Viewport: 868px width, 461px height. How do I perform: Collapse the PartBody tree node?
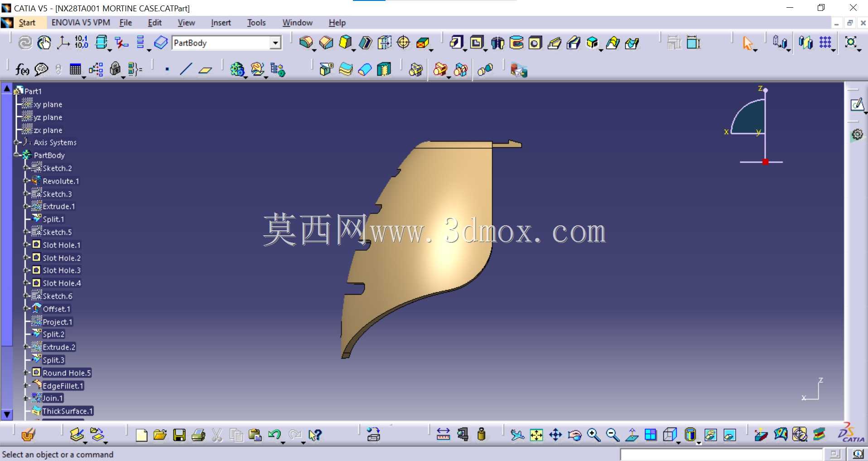click(x=17, y=155)
